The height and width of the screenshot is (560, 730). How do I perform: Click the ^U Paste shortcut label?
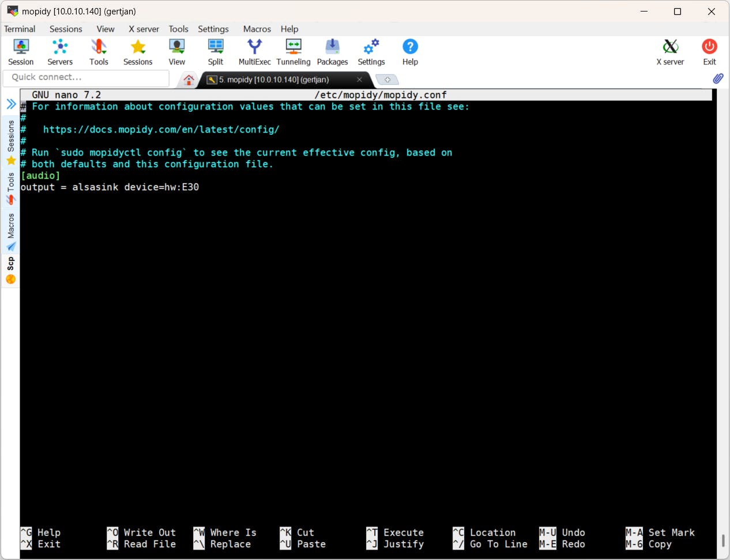(x=303, y=544)
